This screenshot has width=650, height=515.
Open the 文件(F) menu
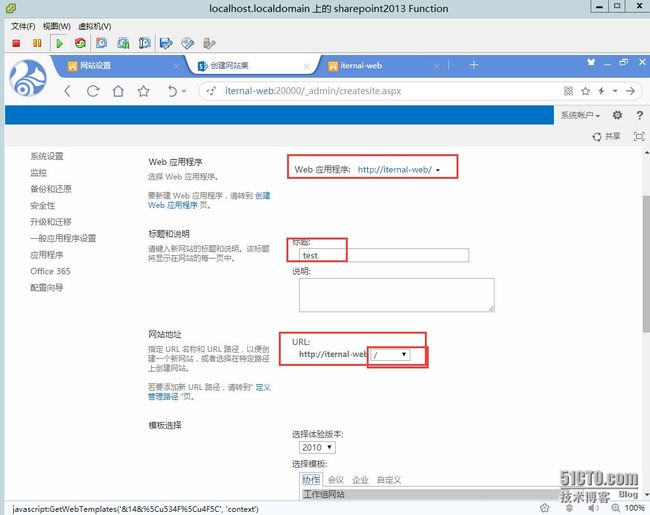point(23,27)
